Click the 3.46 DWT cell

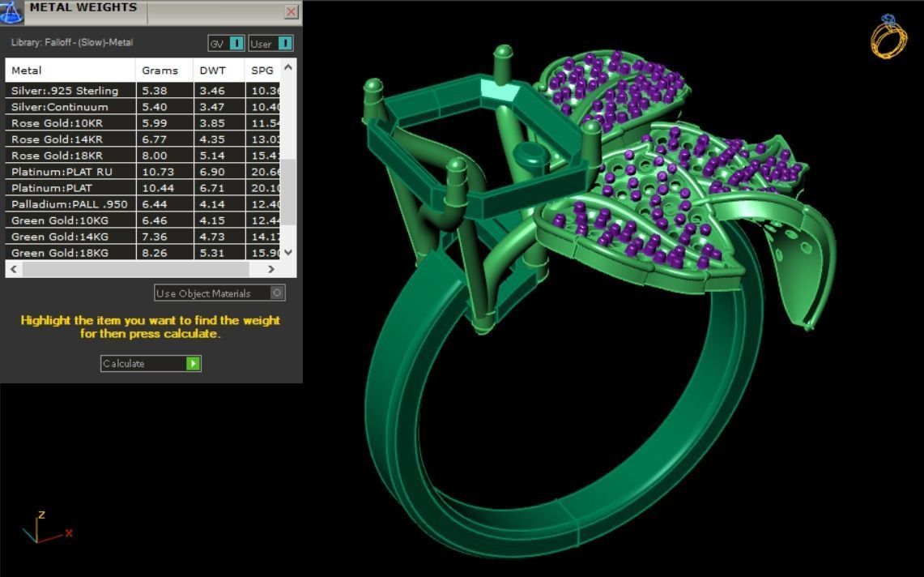pos(219,91)
